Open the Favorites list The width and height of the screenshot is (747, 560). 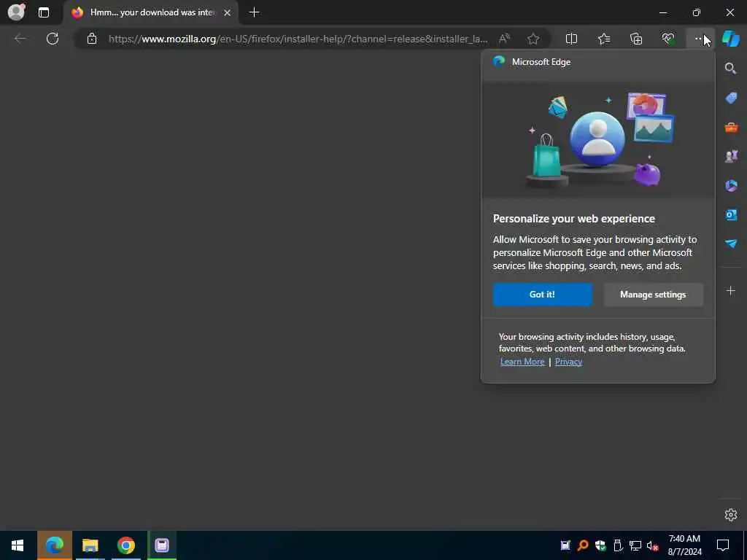604,39
